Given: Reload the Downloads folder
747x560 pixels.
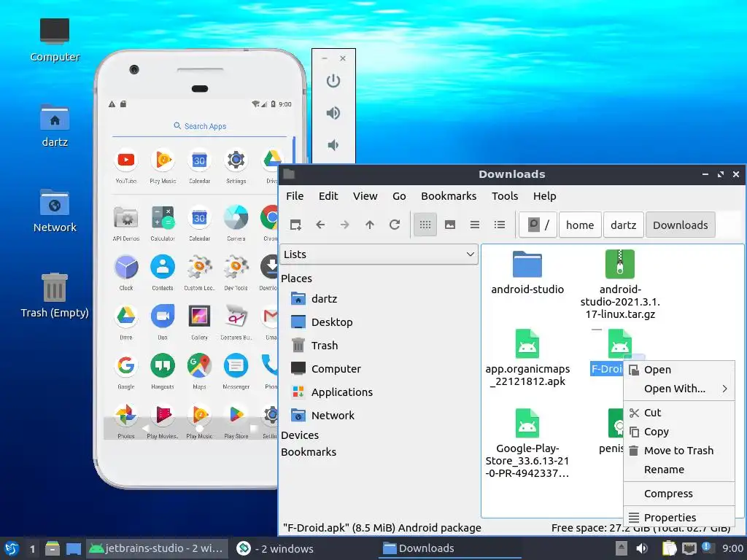Looking at the screenshot, I should tap(395, 225).
